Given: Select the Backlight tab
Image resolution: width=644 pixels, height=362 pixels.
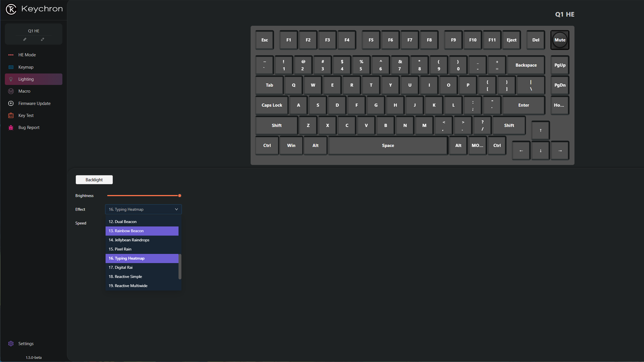Looking at the screenshot, I should coord(94,180).
